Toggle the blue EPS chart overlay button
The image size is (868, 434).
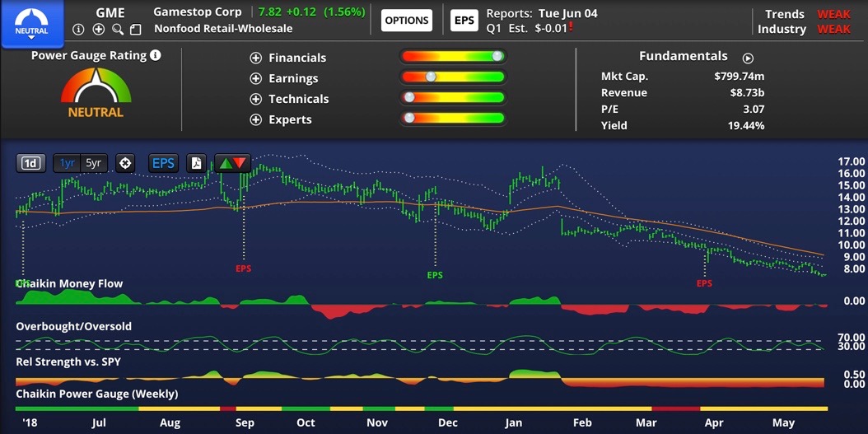point(163,163)
